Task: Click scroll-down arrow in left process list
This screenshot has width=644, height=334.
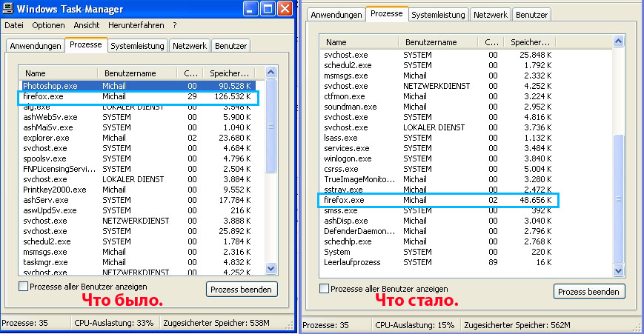Action: point(270,269)
